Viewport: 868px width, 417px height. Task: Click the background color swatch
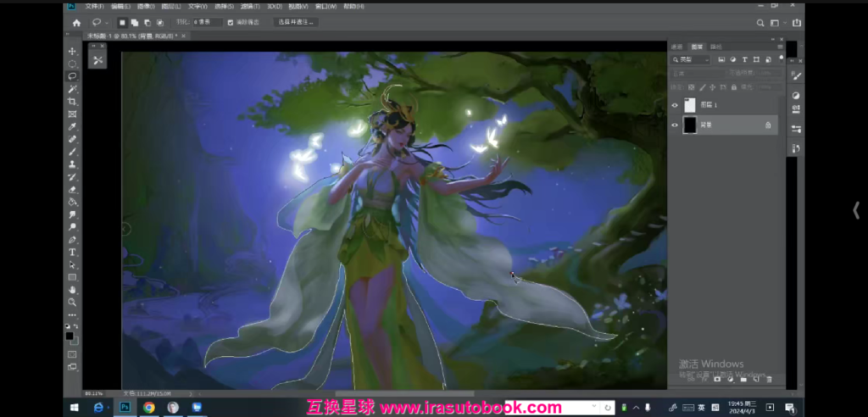[75, 341]
